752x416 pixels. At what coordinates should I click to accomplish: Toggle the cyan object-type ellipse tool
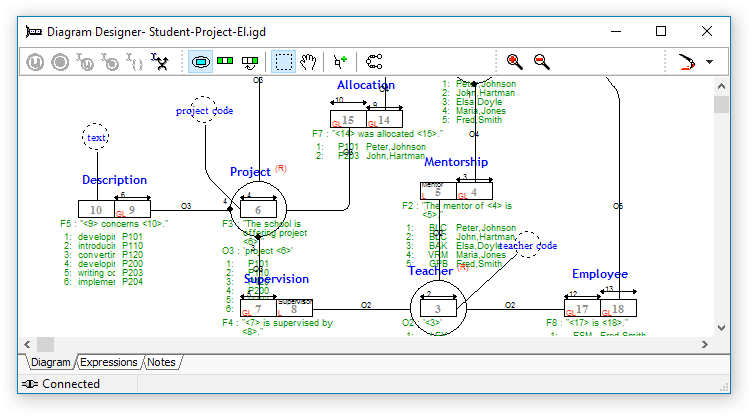click(200, 62)
